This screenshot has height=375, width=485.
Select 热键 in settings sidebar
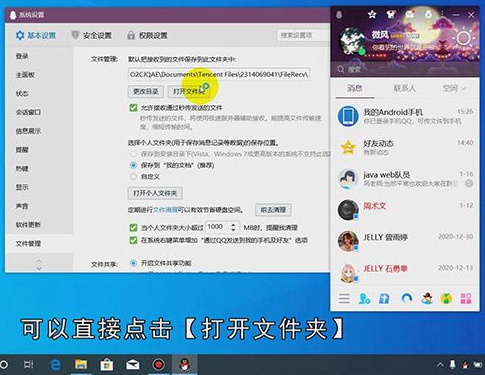tap(39, 168)
